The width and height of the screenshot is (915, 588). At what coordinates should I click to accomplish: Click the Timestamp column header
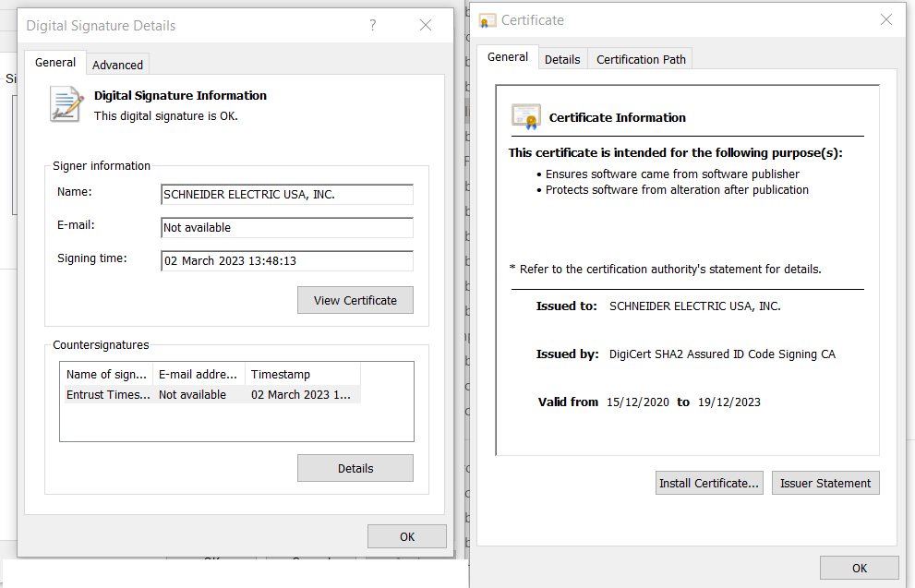point(301,374)
